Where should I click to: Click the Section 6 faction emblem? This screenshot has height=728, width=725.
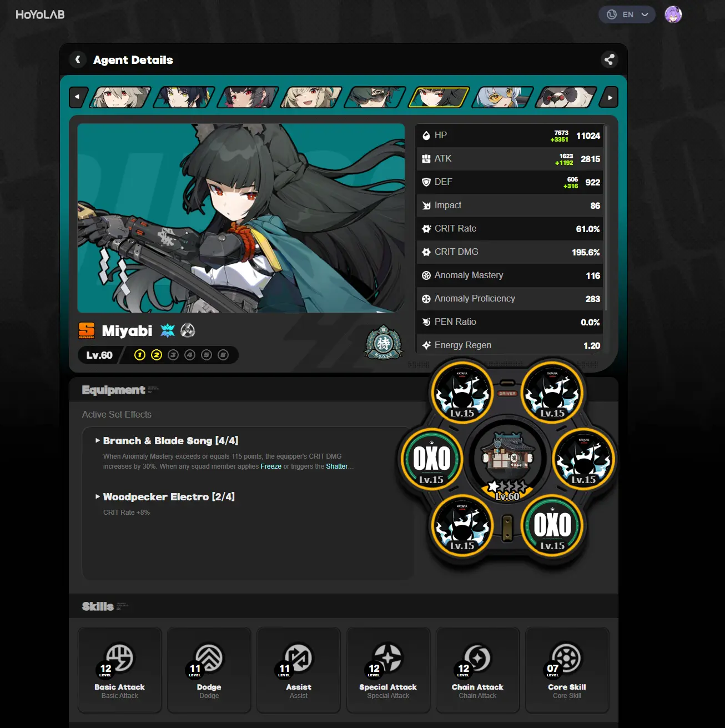coord(383,343)
